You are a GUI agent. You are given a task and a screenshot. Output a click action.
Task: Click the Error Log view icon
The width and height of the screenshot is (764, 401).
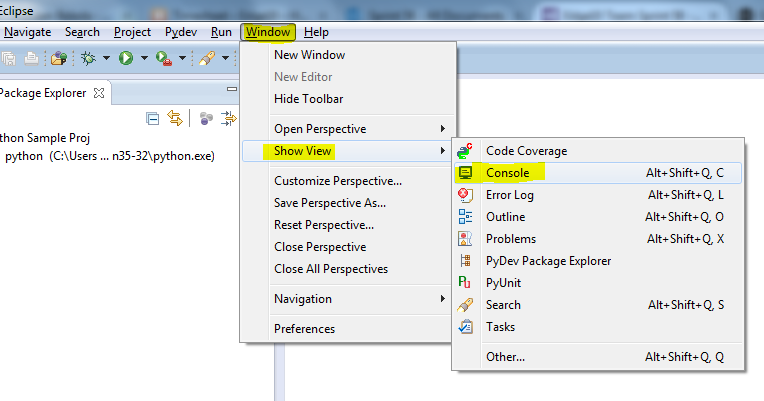465,195
